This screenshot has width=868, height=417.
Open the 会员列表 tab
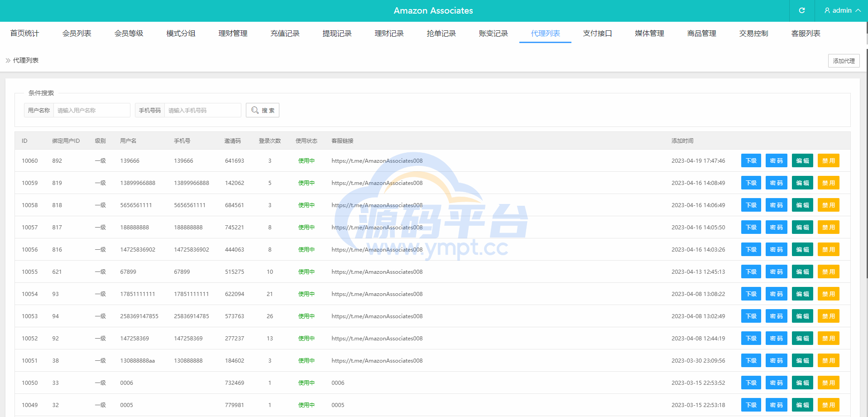(x=77, y=34)
